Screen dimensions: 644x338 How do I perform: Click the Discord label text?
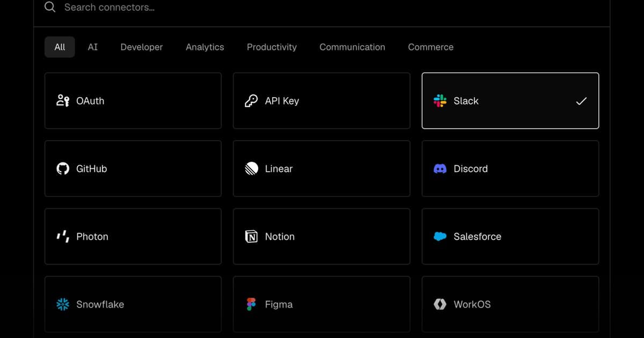[x=471, y=168]
